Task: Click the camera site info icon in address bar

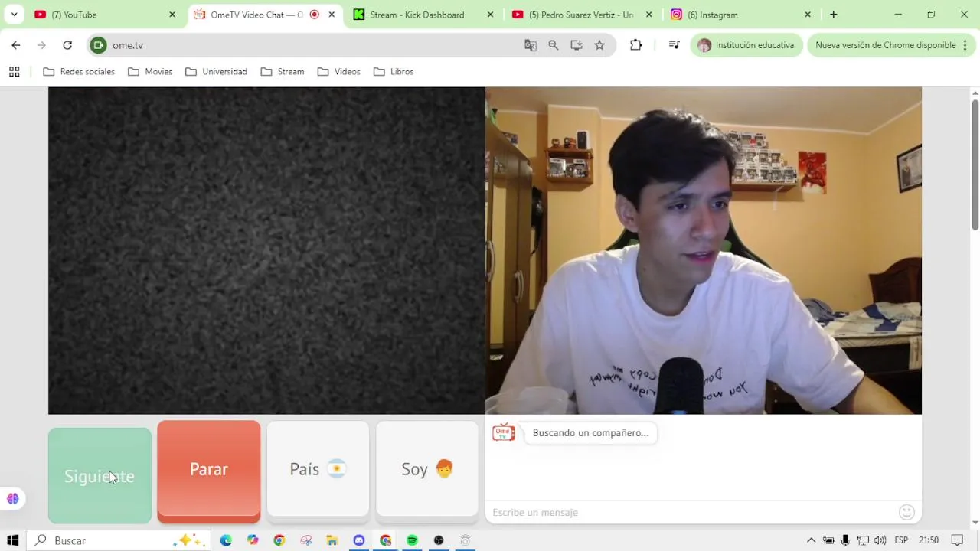Action: (98, 45)
